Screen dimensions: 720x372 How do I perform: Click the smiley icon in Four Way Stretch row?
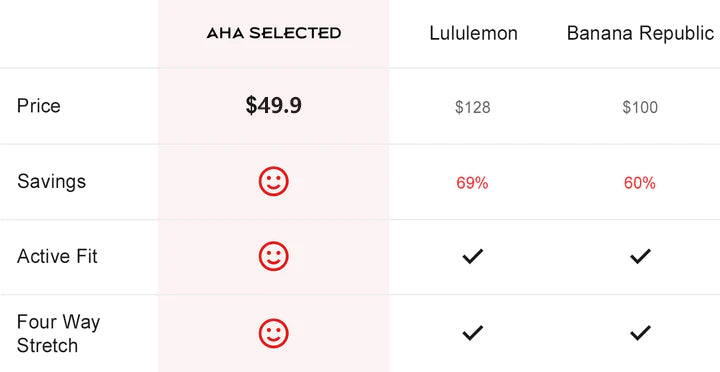274,333
